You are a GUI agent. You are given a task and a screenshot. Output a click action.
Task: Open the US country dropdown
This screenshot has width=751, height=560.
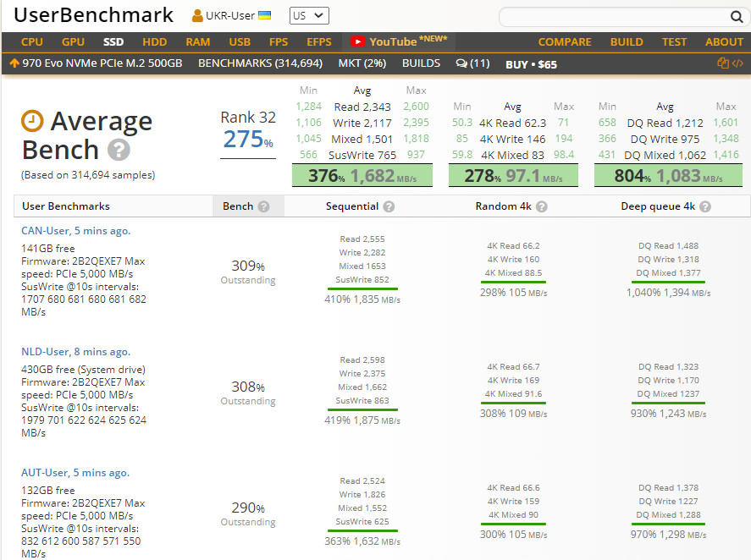coord(309,16)
